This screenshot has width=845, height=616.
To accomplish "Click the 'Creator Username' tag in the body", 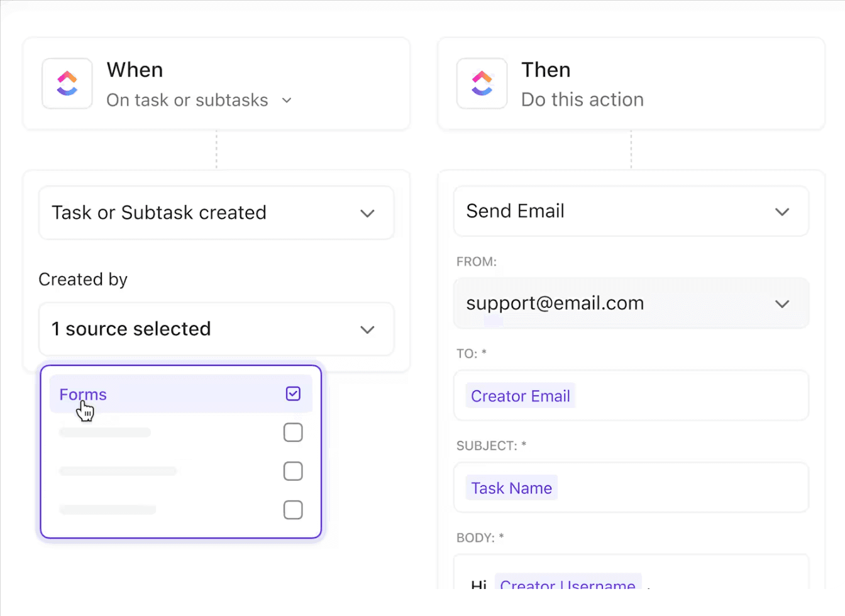I will tap(568, 583).
